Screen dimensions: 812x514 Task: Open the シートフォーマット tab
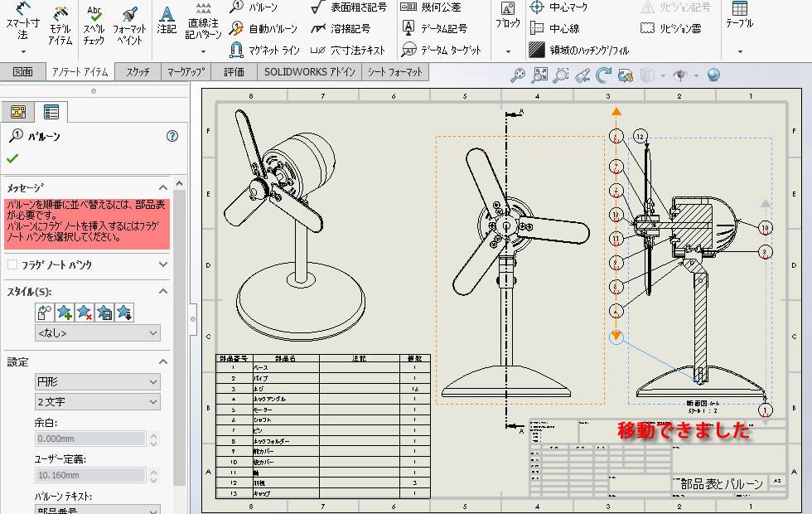coord(395,72)
